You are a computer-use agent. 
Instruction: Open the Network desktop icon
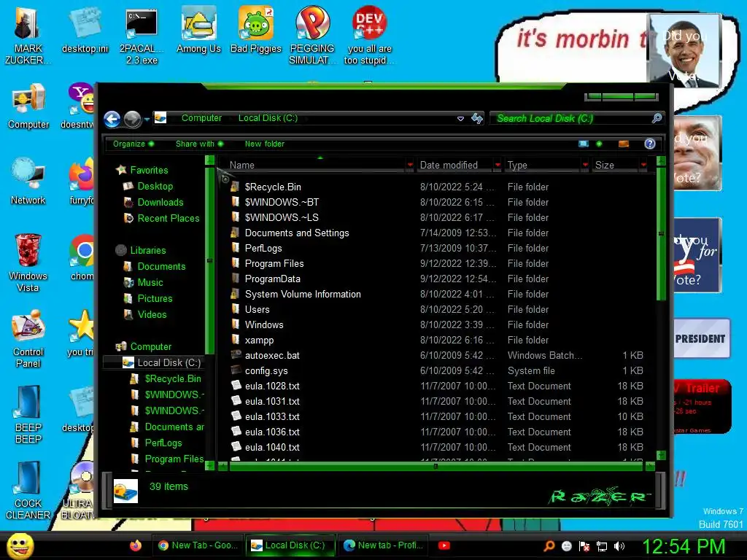tap(28, 182)
